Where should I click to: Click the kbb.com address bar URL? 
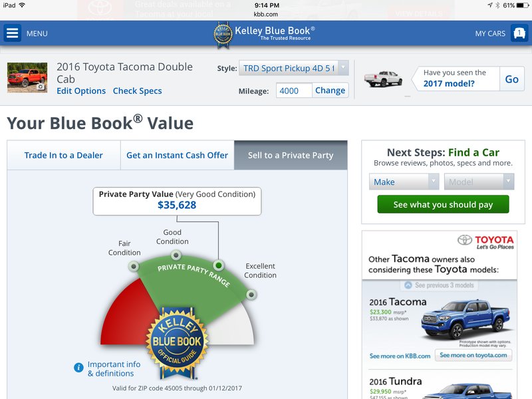[265, 14]
